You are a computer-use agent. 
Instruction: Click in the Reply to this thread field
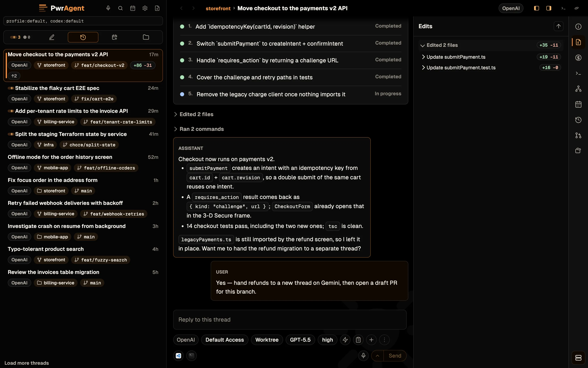[290, 320]
